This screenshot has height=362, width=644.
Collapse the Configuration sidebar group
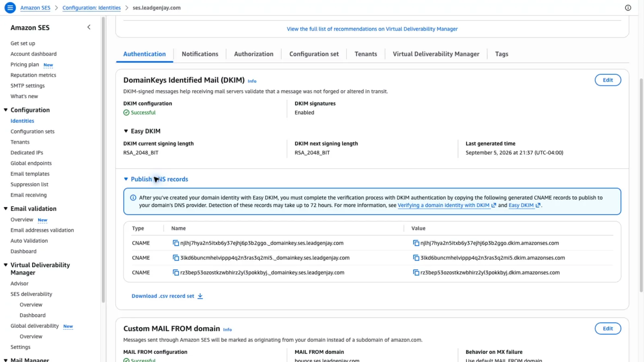[6, 110]
